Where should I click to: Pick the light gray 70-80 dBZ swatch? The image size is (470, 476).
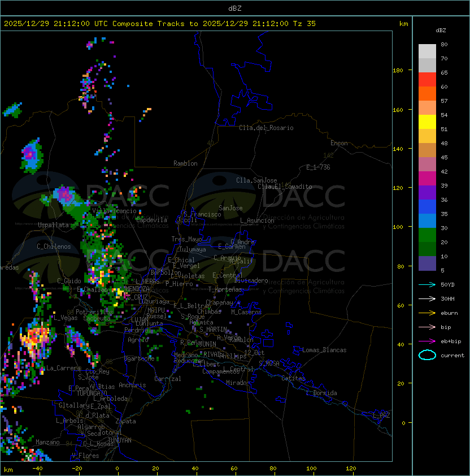[x=427, y=51]
